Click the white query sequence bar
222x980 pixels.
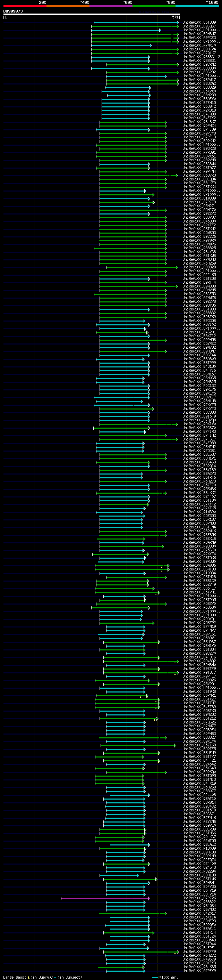tap(92, 15)
